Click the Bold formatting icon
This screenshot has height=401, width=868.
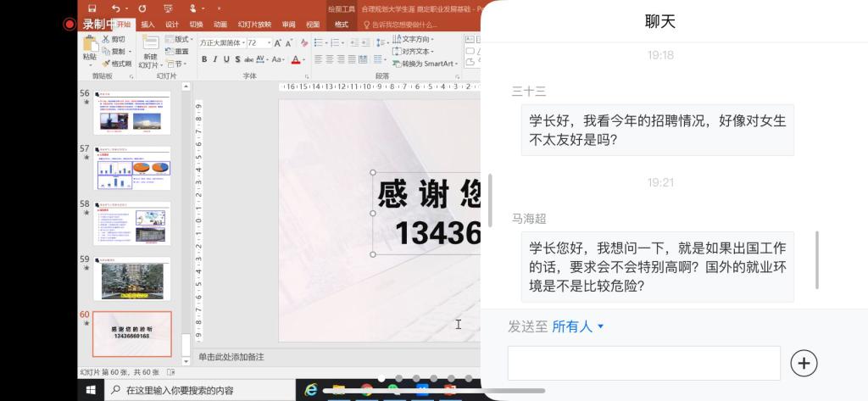(204, 59)
